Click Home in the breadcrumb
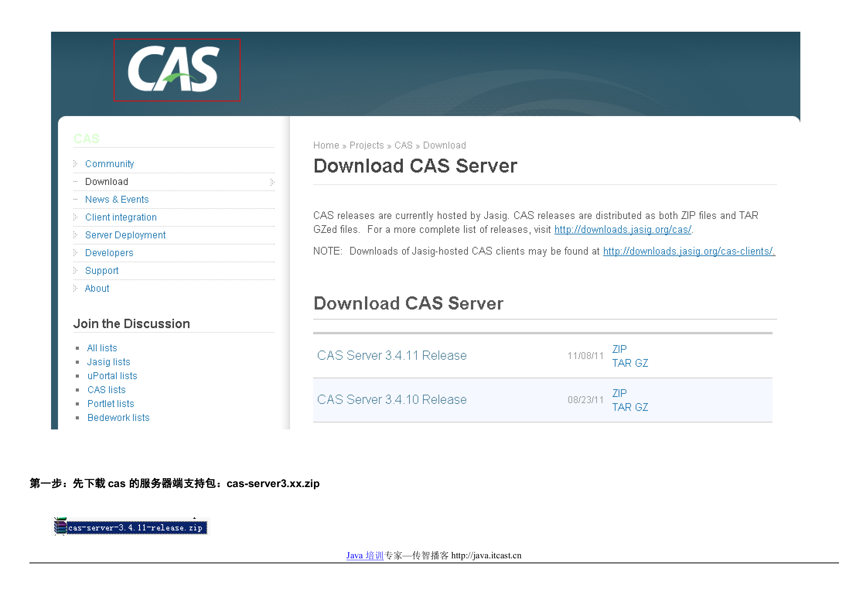The height and width of the screenshot is (614, 868). point(326,145)
